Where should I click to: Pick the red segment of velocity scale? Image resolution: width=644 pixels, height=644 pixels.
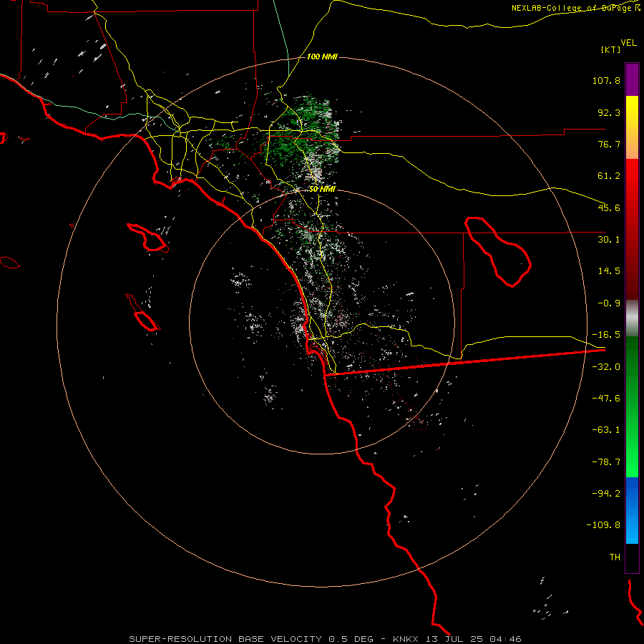(x=632, y=229)
